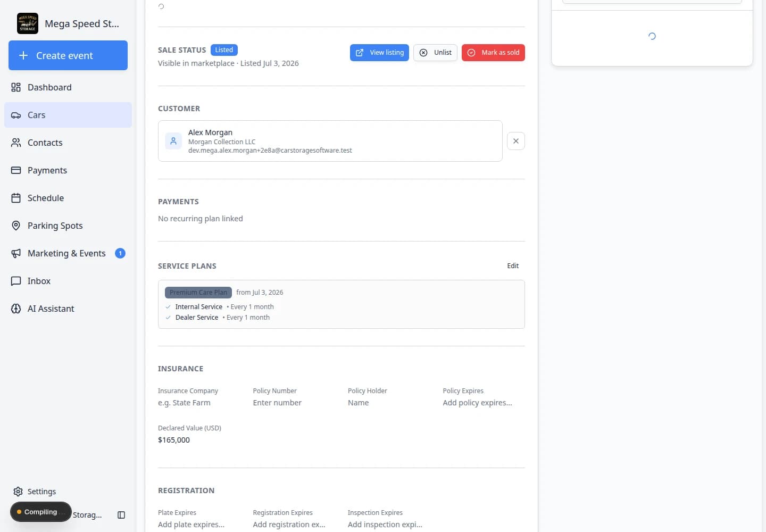This screenshot has height=532, width=766.
Task: Remove customer Alex Morgan with X button
Action: pyautogui.click(x=516, y=141)
